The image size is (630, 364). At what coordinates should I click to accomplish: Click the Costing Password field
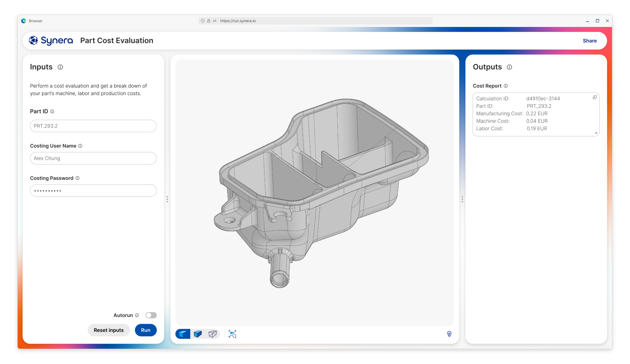tap(93, 191)
